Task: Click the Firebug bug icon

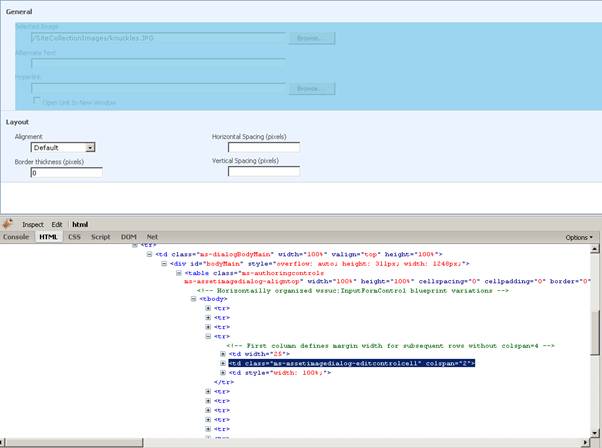Action: tap(8, 224)
